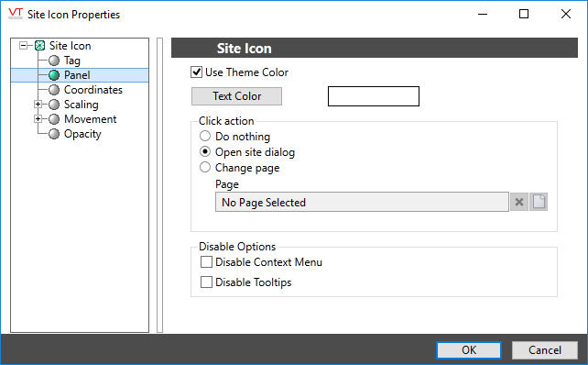This screenshot has height=365, width=588.
Task: Click the green Site Icon root icon
Action: click(x=39, y=46)
